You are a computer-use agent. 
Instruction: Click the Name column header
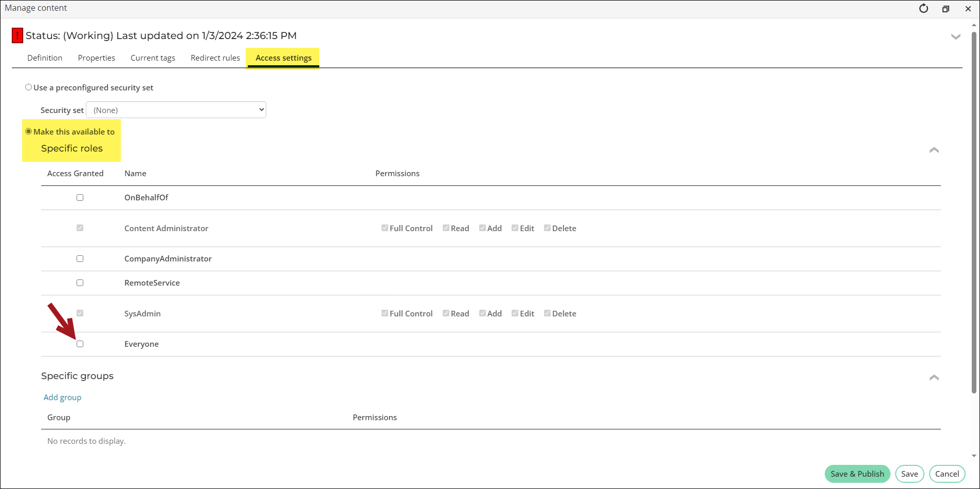tap(135, 174)
